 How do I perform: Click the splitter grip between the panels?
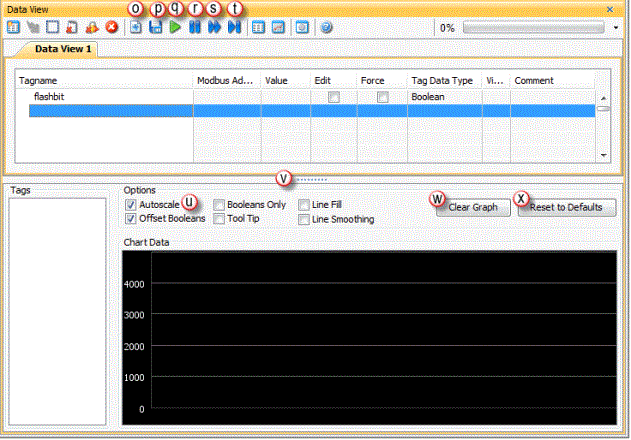pyautogui.click(x=314, y=178)
